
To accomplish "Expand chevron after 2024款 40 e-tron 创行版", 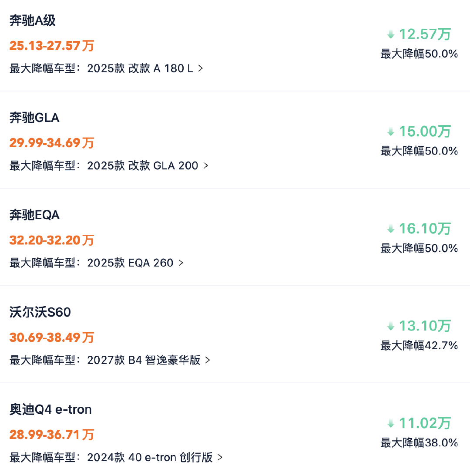I will (x=220, y=457).
